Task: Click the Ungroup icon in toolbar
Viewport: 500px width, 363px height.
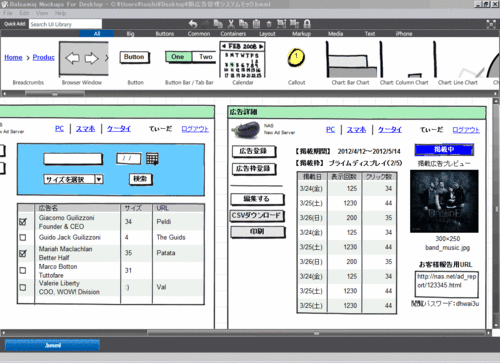Action: (x=294, y=24)
